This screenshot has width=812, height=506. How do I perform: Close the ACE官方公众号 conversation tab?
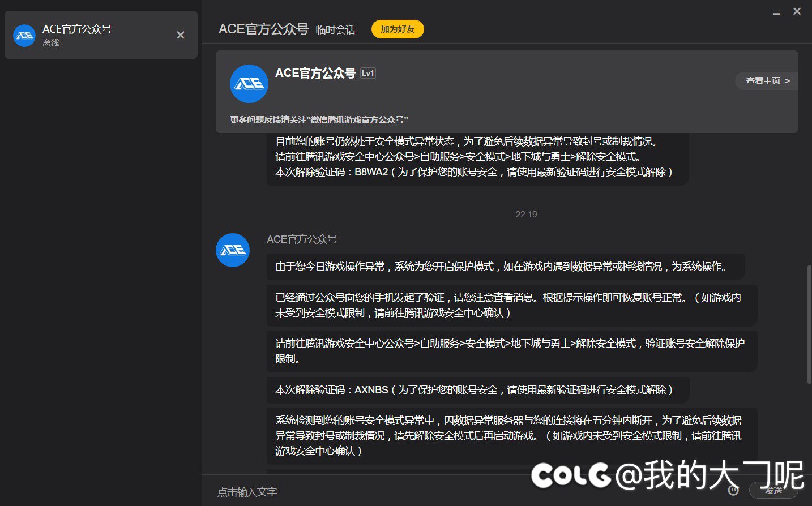click(x=181, y=35)
